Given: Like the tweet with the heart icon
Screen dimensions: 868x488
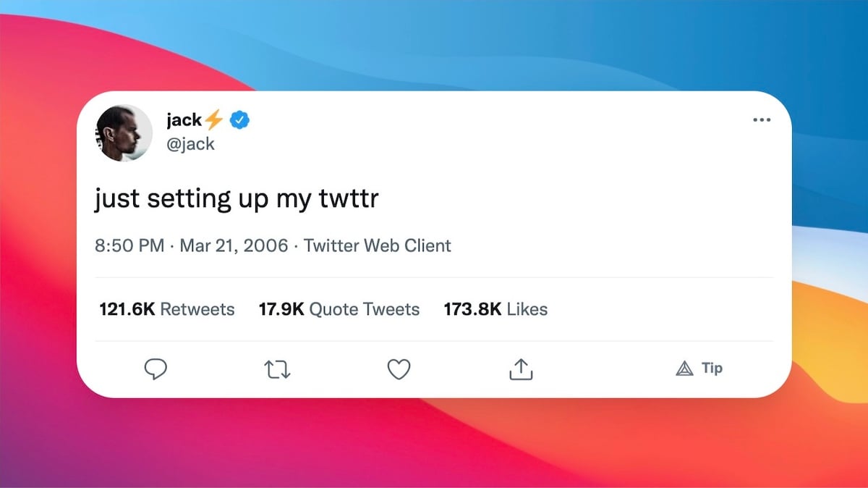Looking at the screenshot, I should pyautogui.click(x=399, y=369).
